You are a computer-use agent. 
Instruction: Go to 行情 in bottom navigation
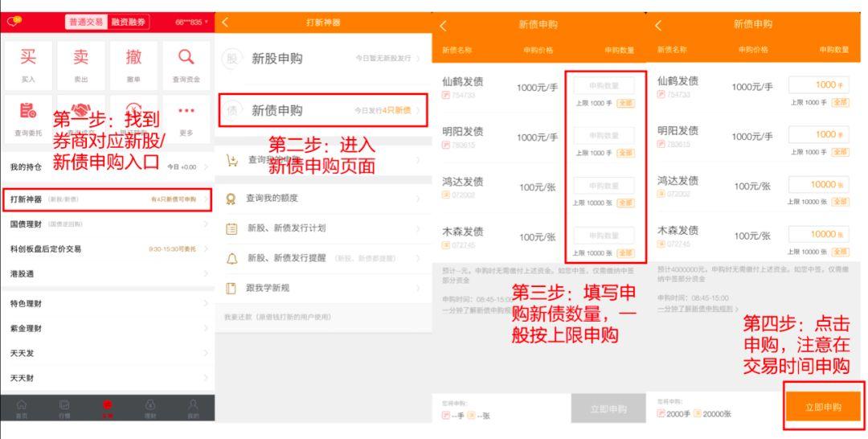tap(64, 408)
